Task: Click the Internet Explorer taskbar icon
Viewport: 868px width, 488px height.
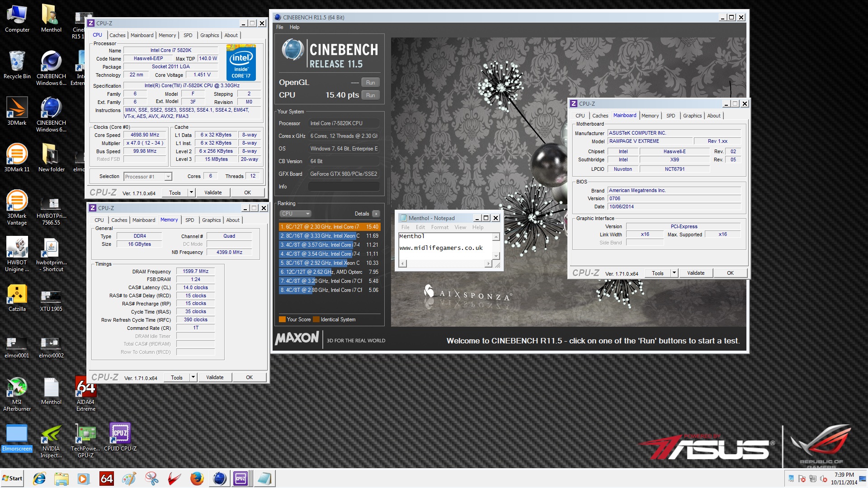Action: 39,479
